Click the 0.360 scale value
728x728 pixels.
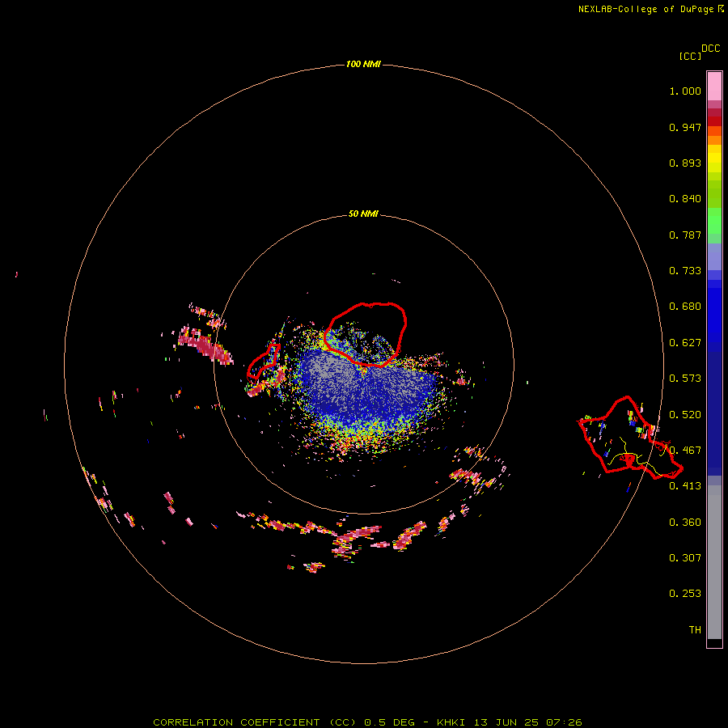[685, 523]
